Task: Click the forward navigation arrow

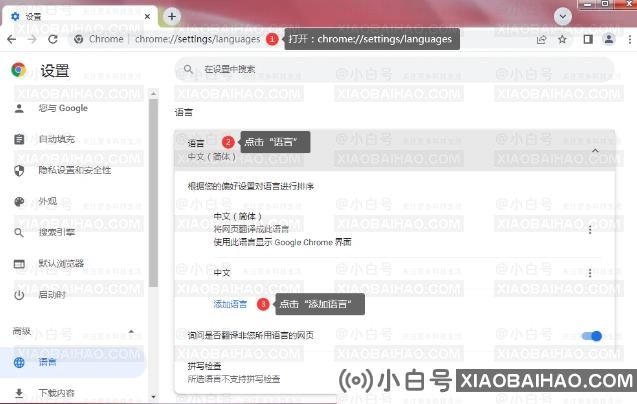Action: point(32,39)
